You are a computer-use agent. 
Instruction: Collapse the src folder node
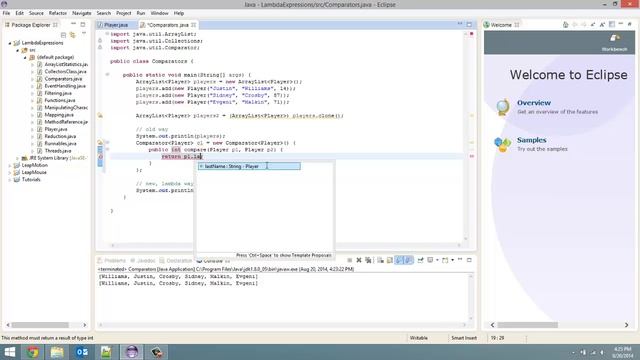(x=18, y=50)
